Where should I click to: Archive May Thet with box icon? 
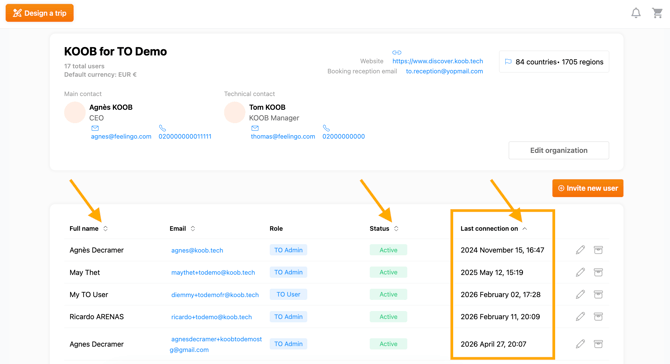pos(598,272)
